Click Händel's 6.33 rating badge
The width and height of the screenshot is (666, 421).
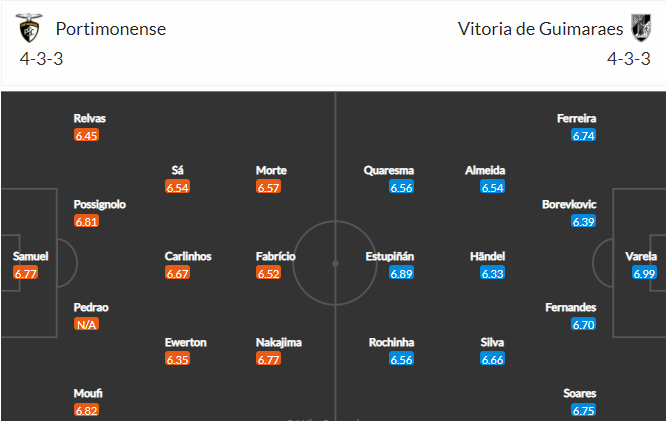point(493,273)
